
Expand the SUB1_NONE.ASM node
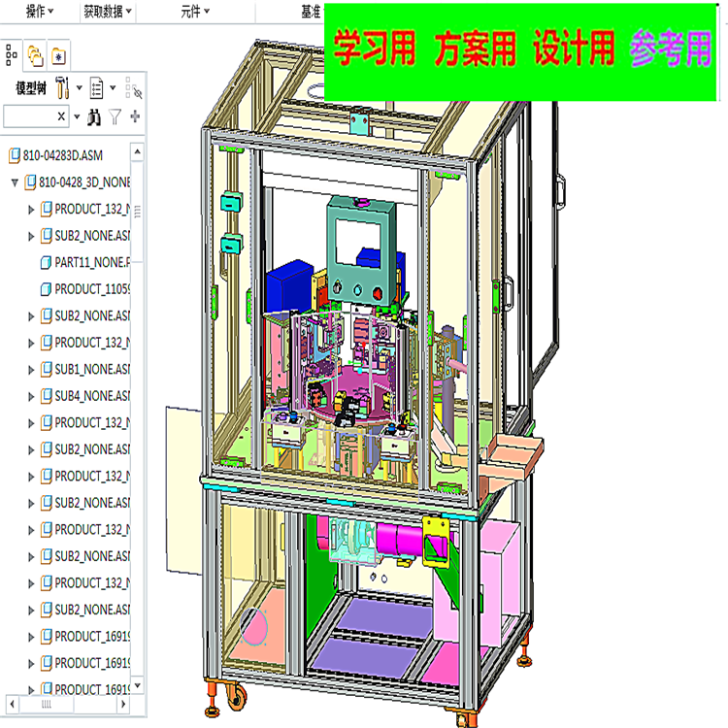[x=31, y=370]
